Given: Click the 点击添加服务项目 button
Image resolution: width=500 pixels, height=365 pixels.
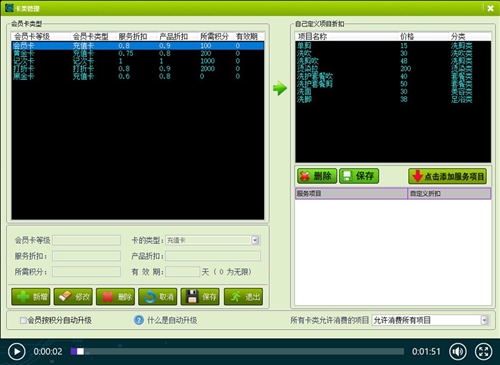Looking at the screenshot, I should click(447, 176).
